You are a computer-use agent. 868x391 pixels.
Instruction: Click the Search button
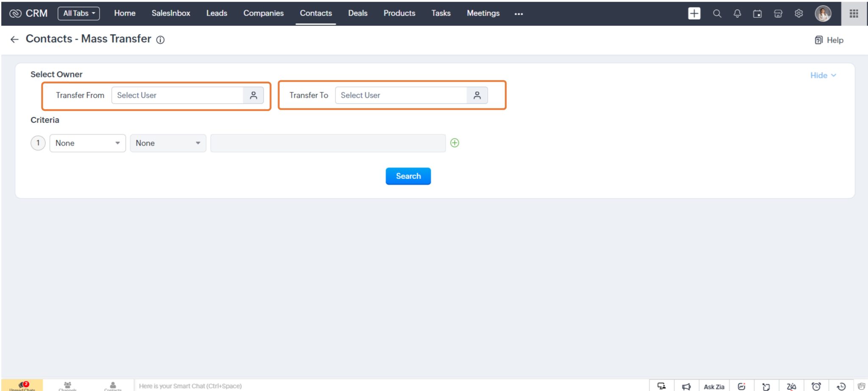(x=408, y=176)
